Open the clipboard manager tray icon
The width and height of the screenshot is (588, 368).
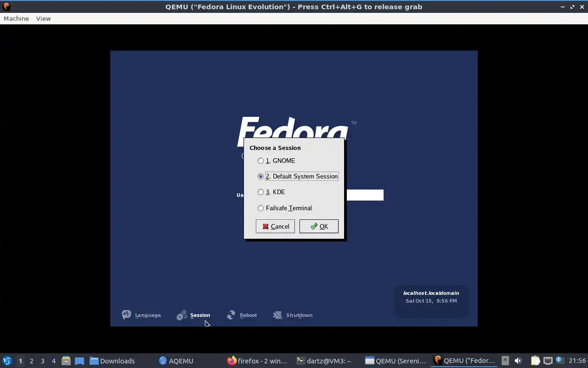pyautogui.click(x=535, y=361)
